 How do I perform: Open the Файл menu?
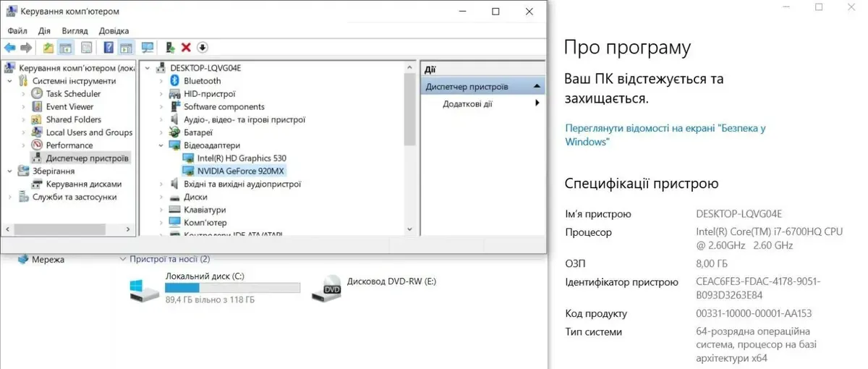pyautogui.click(x=17, y=31)
